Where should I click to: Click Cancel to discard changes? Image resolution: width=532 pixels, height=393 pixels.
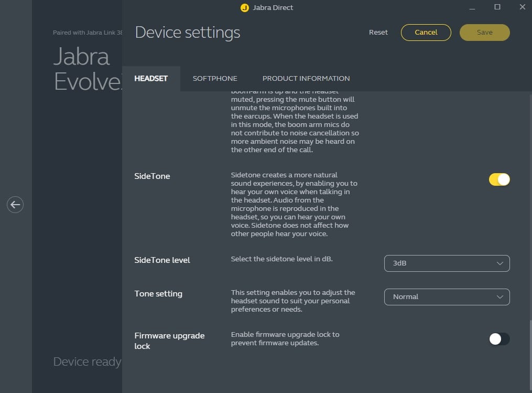(426, 33)
